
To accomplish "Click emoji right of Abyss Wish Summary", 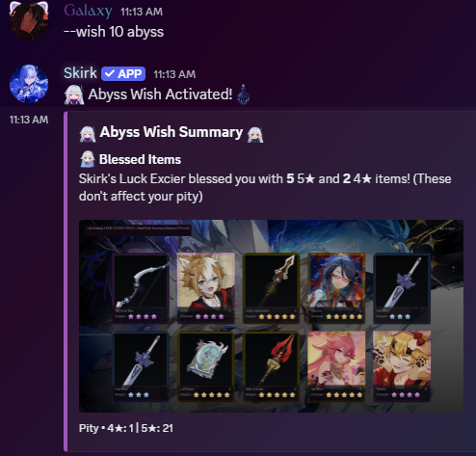I will click(255, 134).
